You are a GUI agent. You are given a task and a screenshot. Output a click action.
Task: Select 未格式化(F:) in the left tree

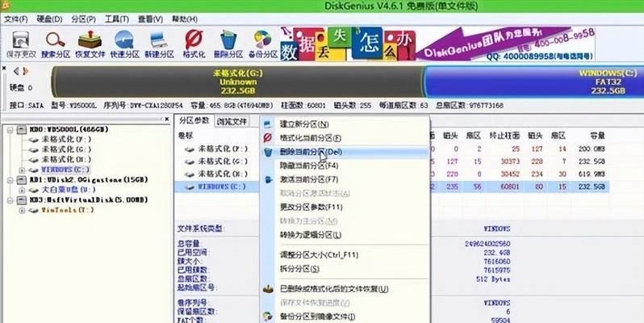click(x=66, y=140)
